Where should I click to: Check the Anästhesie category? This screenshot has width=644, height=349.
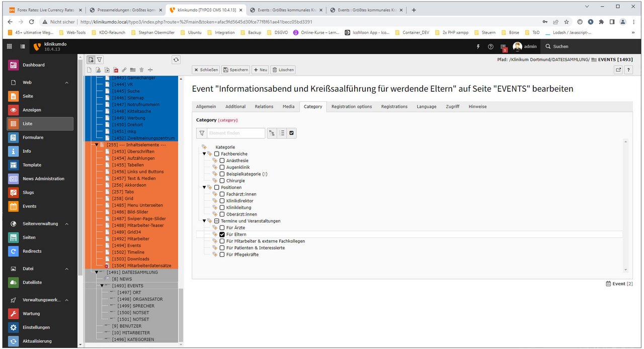tap(222, 161)
